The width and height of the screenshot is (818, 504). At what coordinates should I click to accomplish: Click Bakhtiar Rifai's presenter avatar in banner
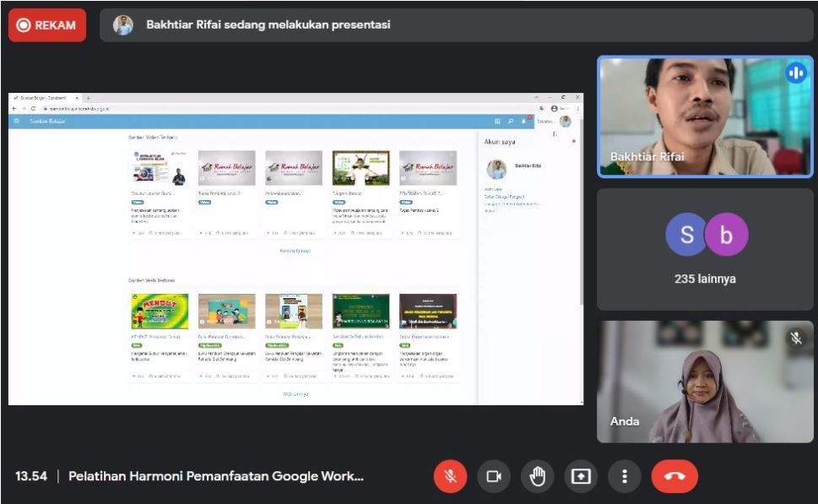click(123, 25)
